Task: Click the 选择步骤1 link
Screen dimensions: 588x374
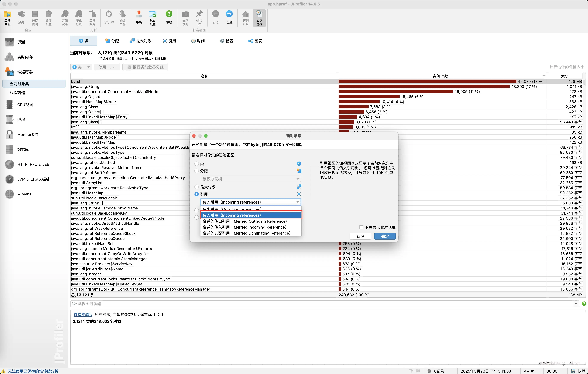Action: click(83, 314)
